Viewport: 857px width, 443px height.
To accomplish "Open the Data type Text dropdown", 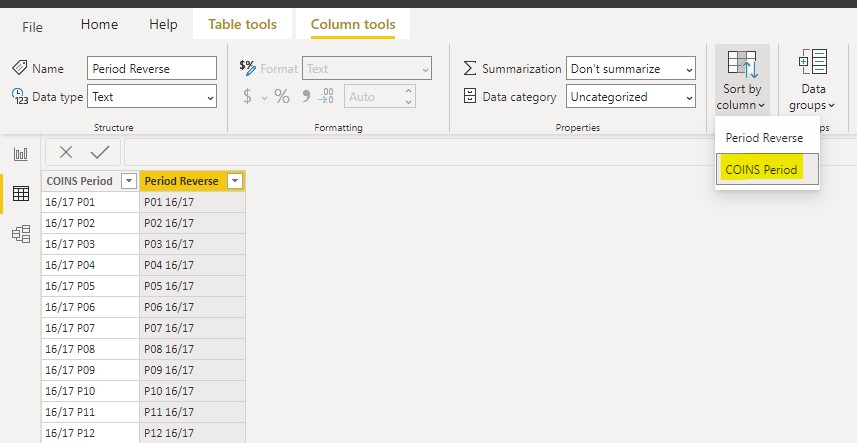I will point(152,97).
